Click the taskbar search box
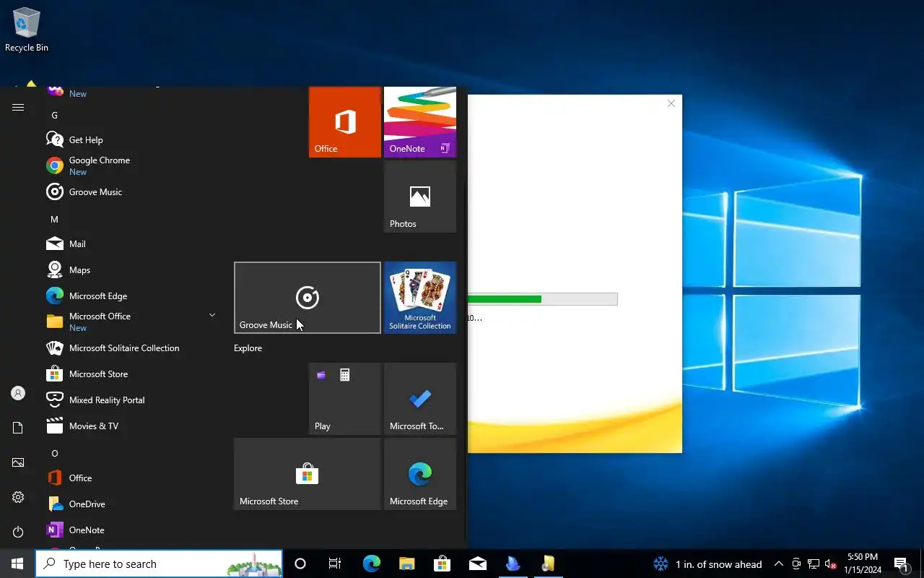 coord(159,564)
